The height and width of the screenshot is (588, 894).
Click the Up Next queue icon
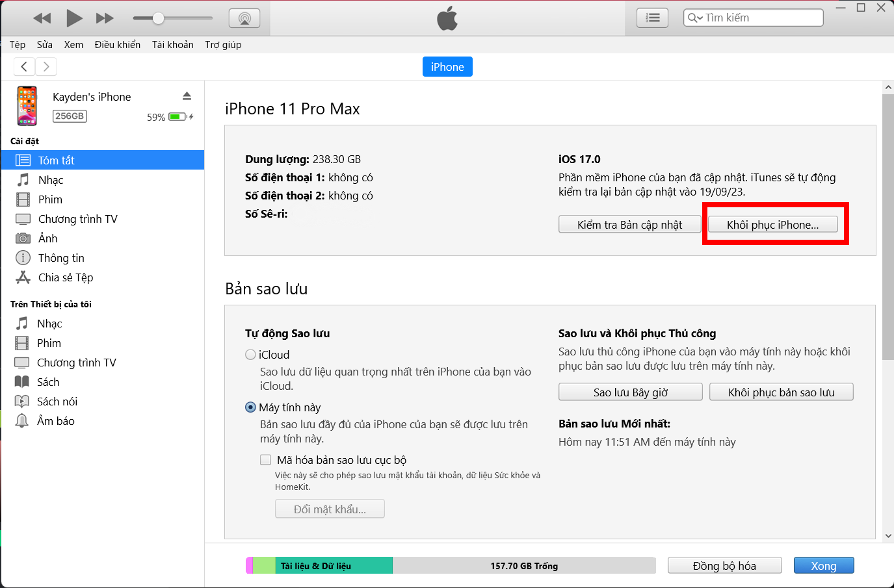(652, 18)
